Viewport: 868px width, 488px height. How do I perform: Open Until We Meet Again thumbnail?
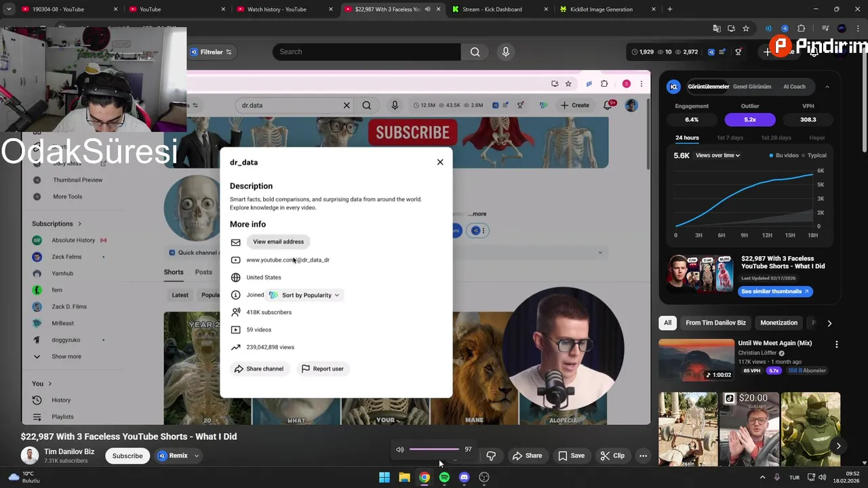pos(696,361)
